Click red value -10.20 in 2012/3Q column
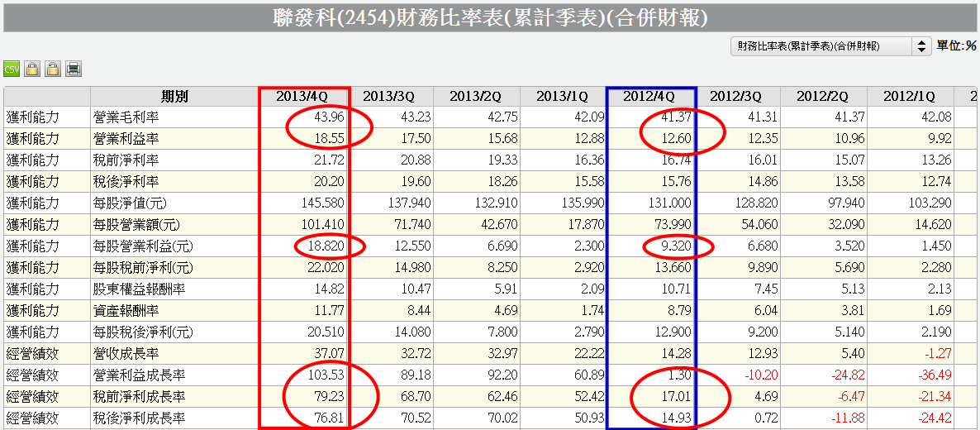980x430 pixels. pyautogui.click(x=760, y=375)
